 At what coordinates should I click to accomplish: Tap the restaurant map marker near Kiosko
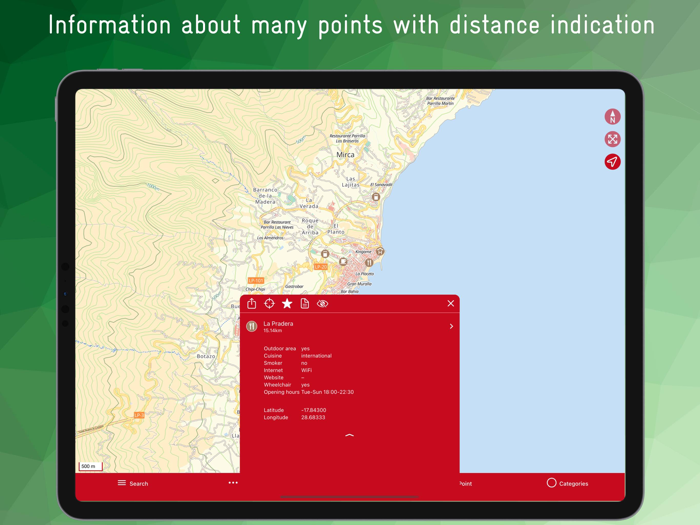369,262
